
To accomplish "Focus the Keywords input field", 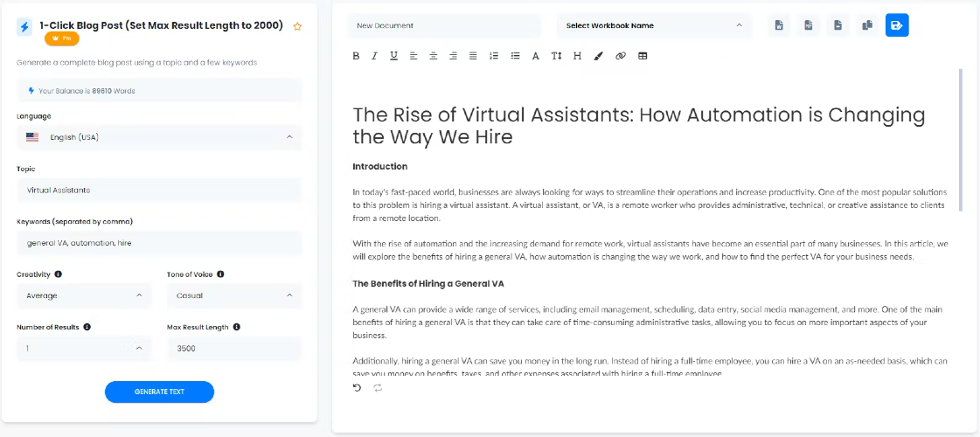I will pos(159,243).
